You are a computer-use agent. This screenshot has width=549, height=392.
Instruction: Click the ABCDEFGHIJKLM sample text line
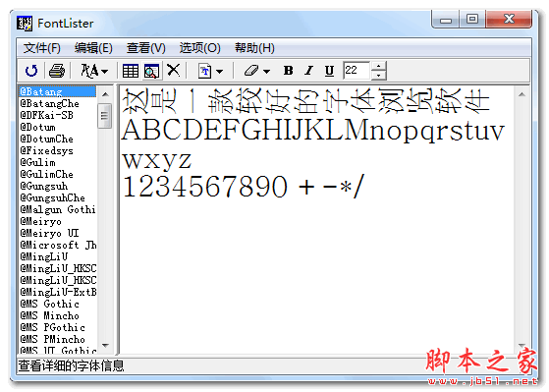click(x=312, y=131)
